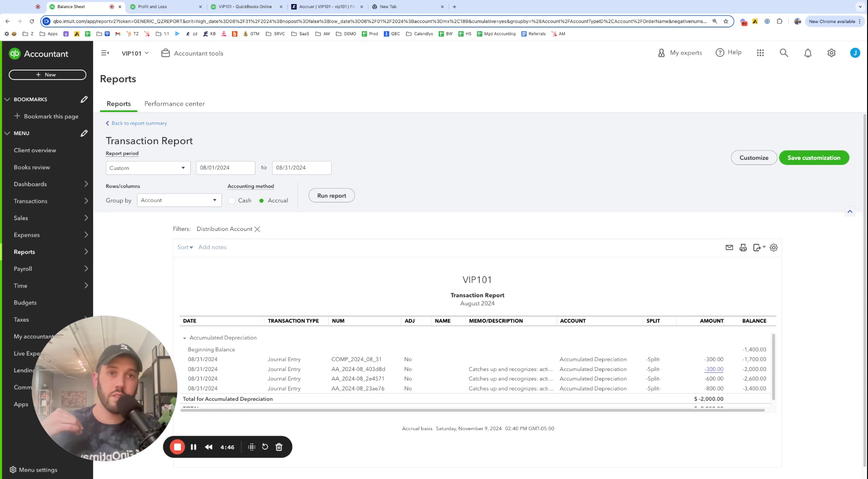Image resolution: width=868 pixels, height=479 pixels.
Task: Bookmark this page with the star
Action: coord(726,21)
